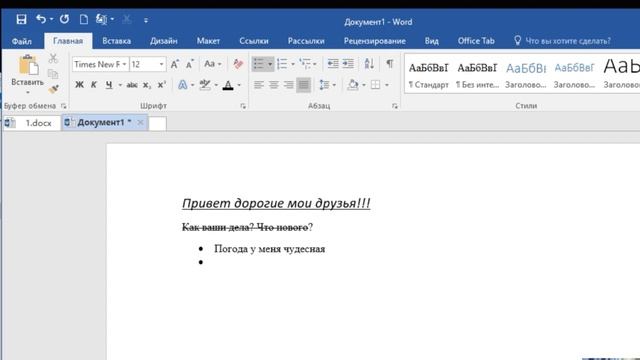Apply the text highlight color
Screen dimensions: 640x360
coord(205,85)
